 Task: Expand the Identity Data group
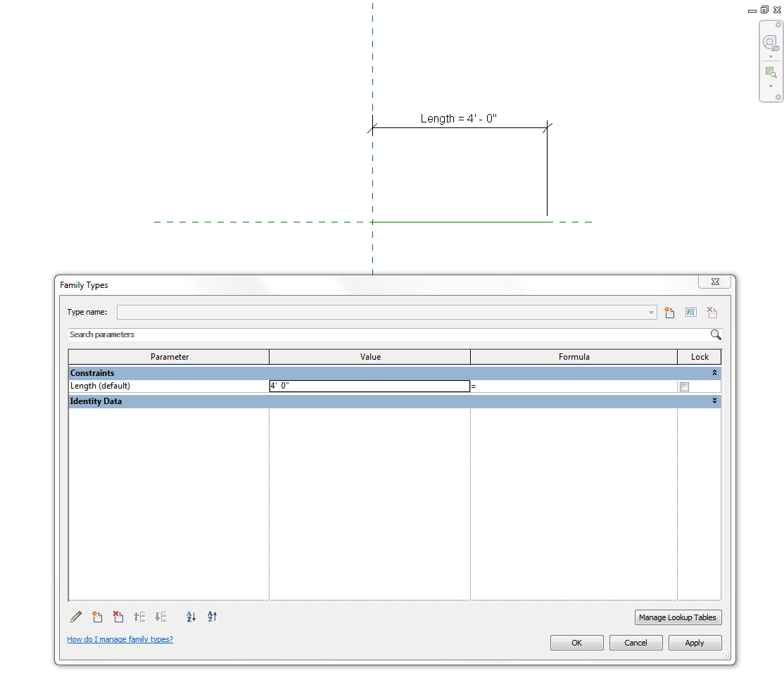(x=715, y=401)
